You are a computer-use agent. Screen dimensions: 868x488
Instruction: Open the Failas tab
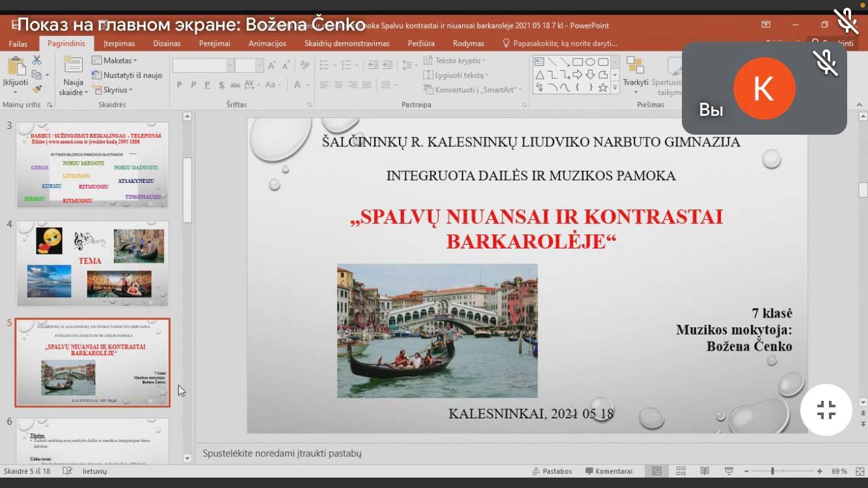(18, 44)
